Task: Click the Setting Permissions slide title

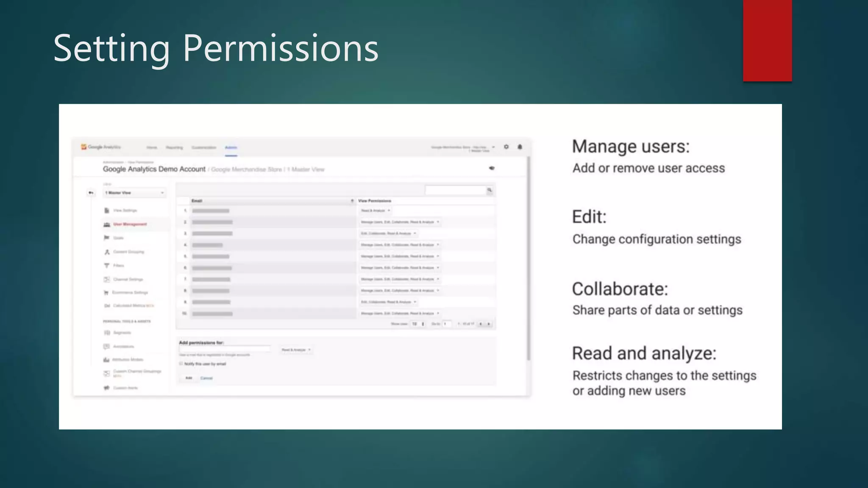Action: tap(216, 48)
